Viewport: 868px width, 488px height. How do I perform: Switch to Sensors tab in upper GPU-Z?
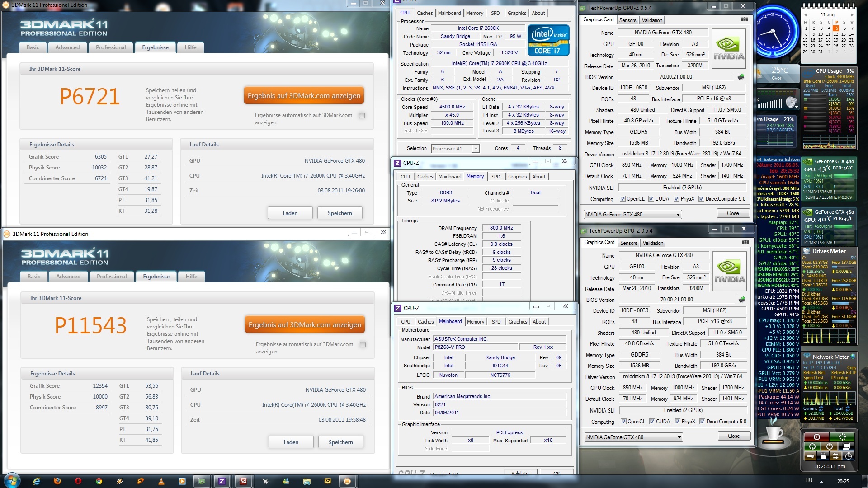627,20
